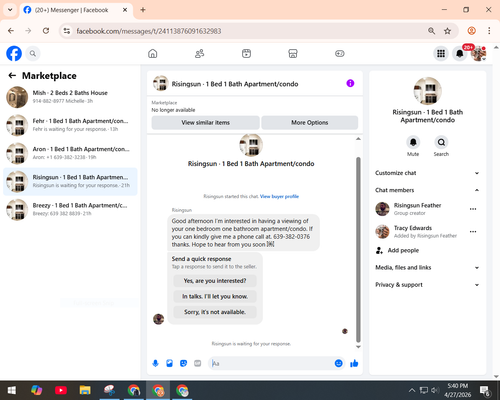This screenshot has width=500, height=400.
Task: Click View buyer profile link
Action: 279,196
